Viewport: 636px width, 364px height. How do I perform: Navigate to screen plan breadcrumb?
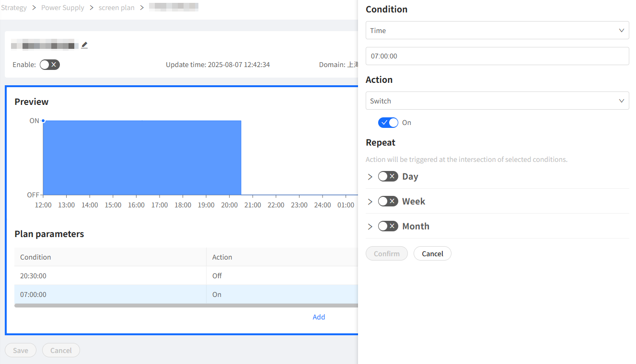click(x=116, y=8)
